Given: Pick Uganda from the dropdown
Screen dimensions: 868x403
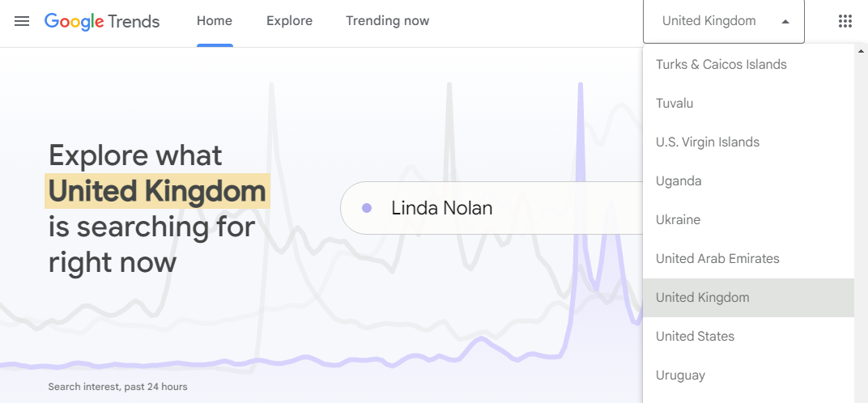Looking at the screenshot, I should tap(748, 181).
